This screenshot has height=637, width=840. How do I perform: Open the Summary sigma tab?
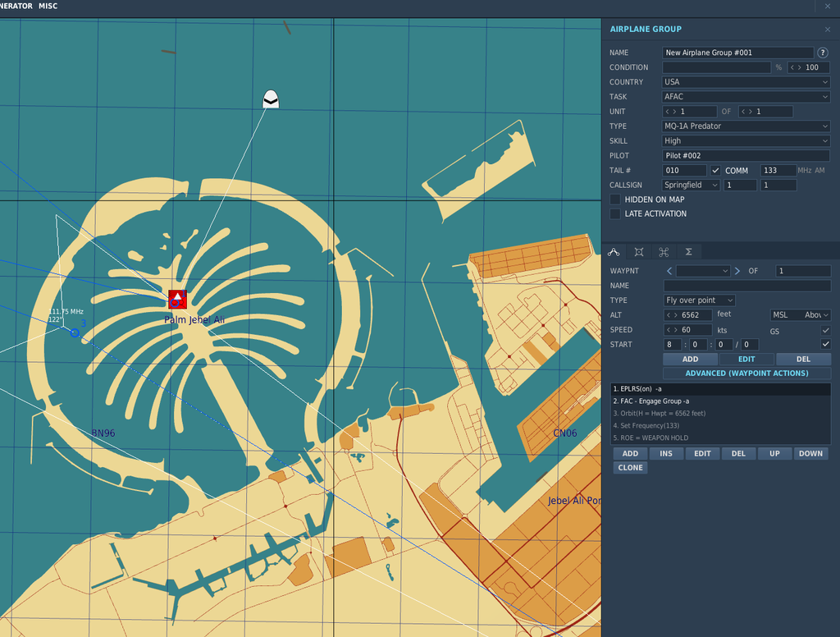click(x=688, y=252)
